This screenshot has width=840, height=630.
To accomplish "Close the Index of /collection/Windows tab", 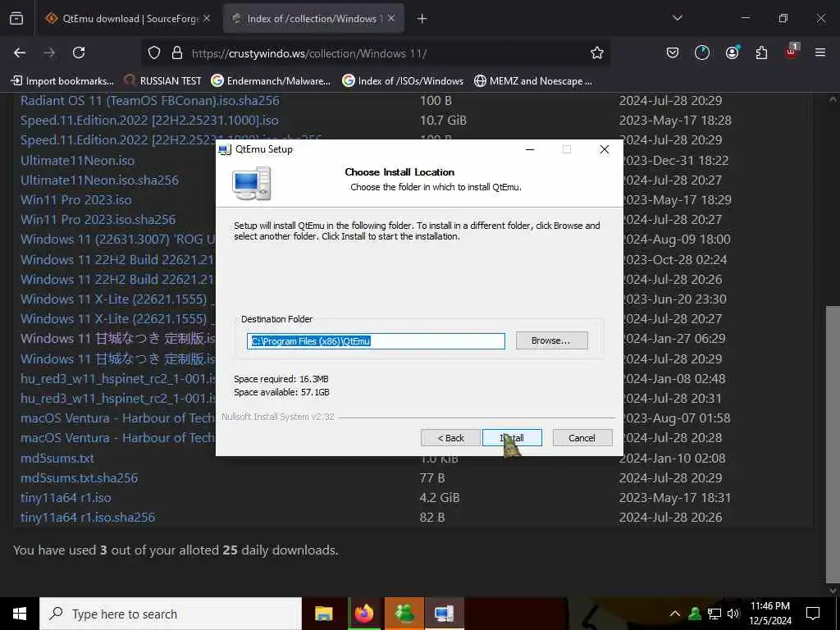I will (x=391, y=18).
